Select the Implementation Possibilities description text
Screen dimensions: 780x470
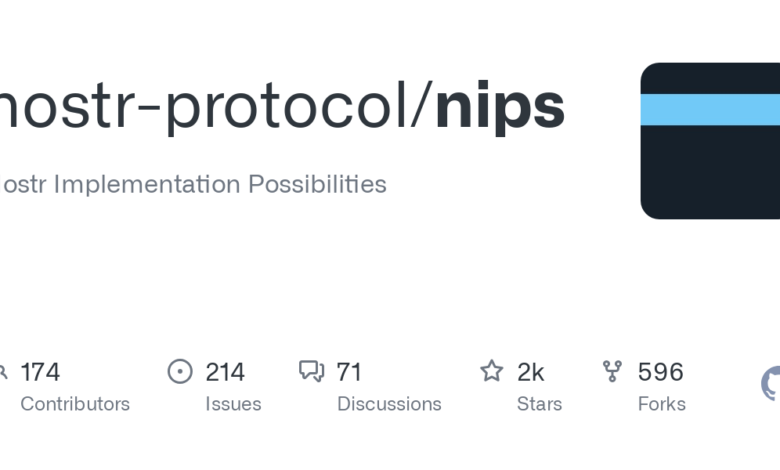(x=192, y=184)
